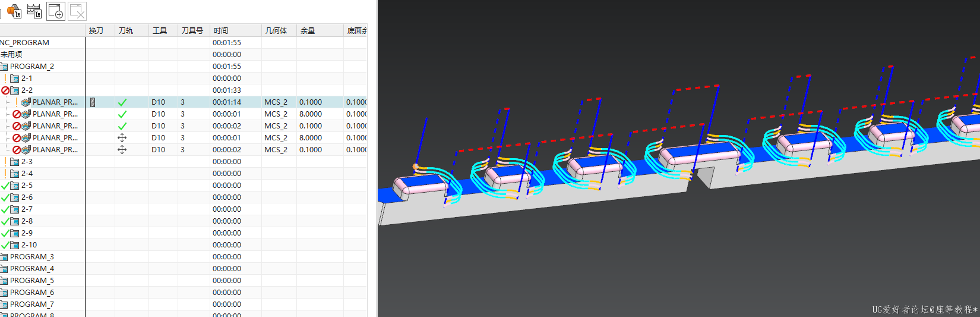Click the green check icon beside 2-6

pyautogui.click(x=5, y=197)
